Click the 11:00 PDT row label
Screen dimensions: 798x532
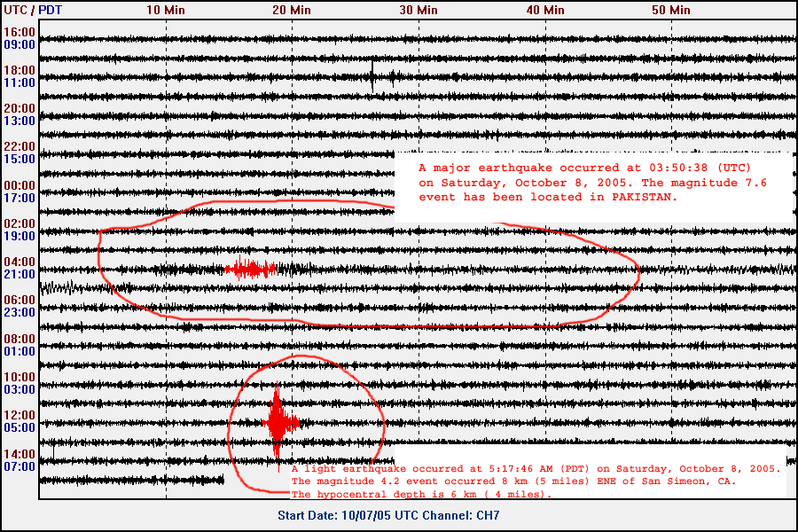(20, 82)
